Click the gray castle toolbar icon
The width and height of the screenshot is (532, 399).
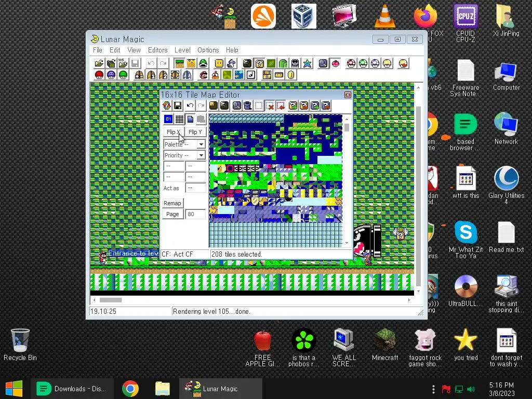(x=295, y=63)
